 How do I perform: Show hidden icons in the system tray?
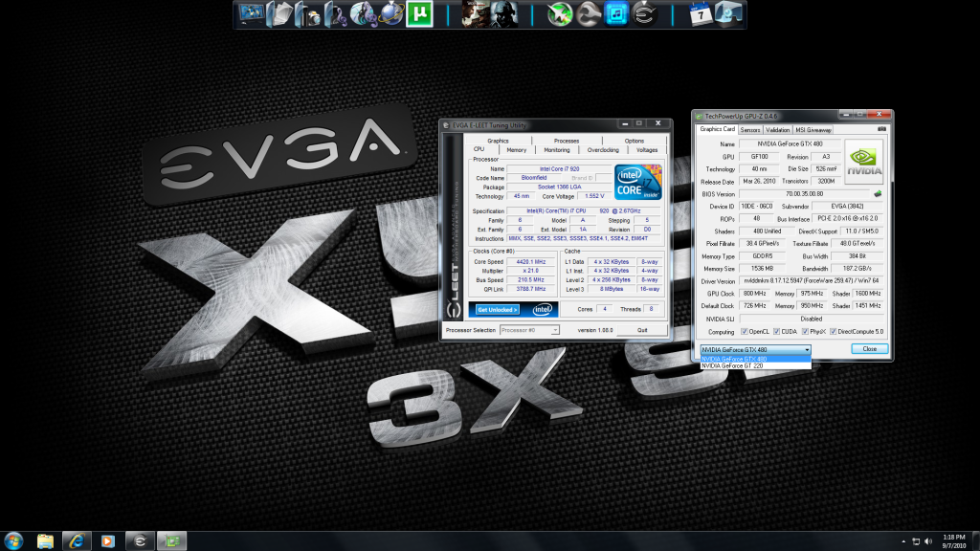pyautogui.click(x=903, y=541)
